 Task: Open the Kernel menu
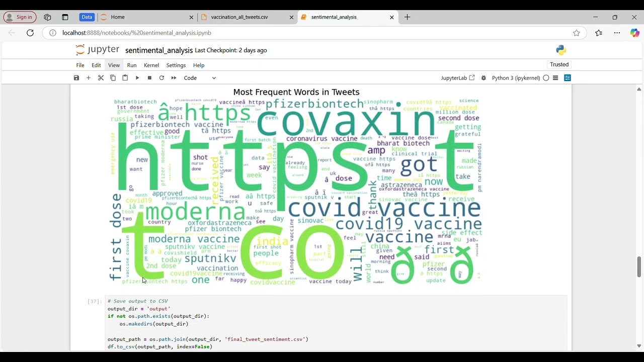click(151, 65)
